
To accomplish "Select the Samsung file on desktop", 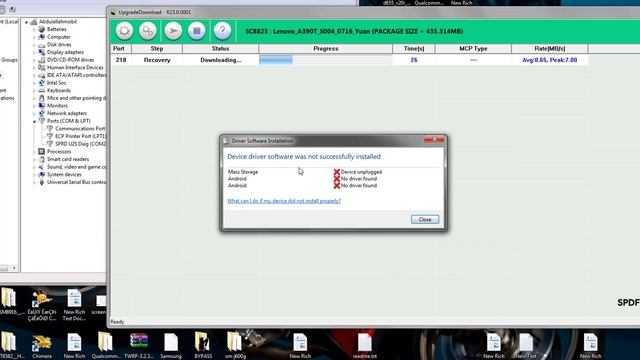I will point(171,346).
